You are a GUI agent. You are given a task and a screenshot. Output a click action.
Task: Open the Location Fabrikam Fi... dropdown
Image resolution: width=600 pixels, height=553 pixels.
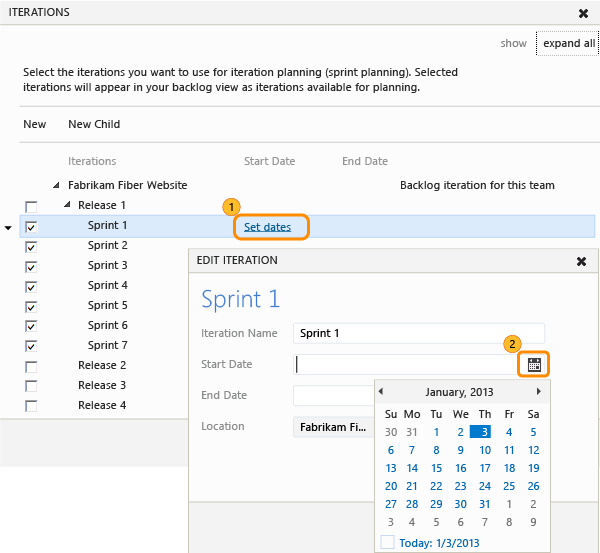coord(334,427)
